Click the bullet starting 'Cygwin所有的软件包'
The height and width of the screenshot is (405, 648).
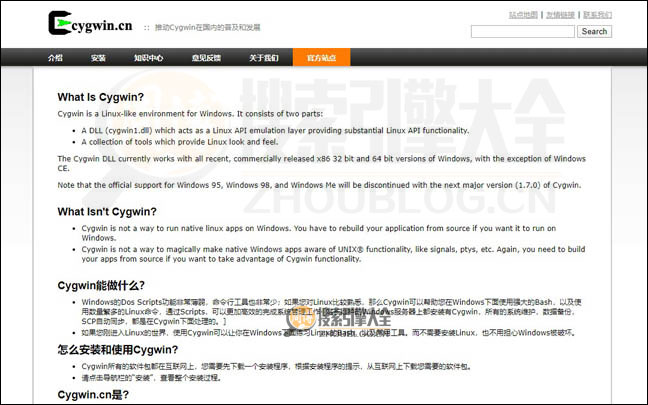[276, 367]
